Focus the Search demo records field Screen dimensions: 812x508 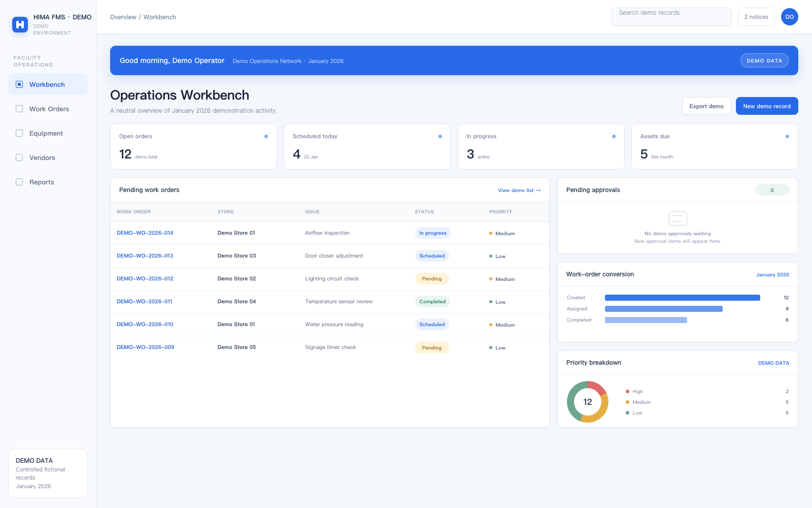[671, 17]
